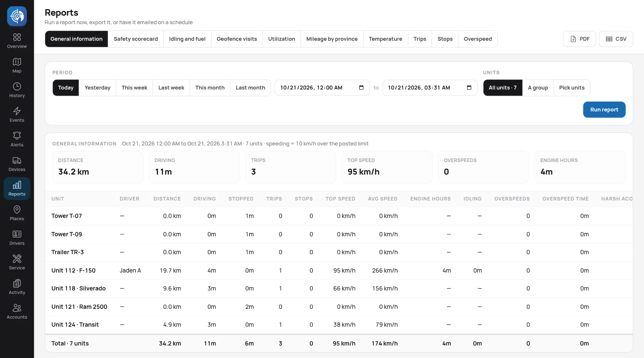Image resolution: width=644 pixels, height=358 pixels.
Task: Switch to Safety scorecard tab
Action: tap(136, 39)
